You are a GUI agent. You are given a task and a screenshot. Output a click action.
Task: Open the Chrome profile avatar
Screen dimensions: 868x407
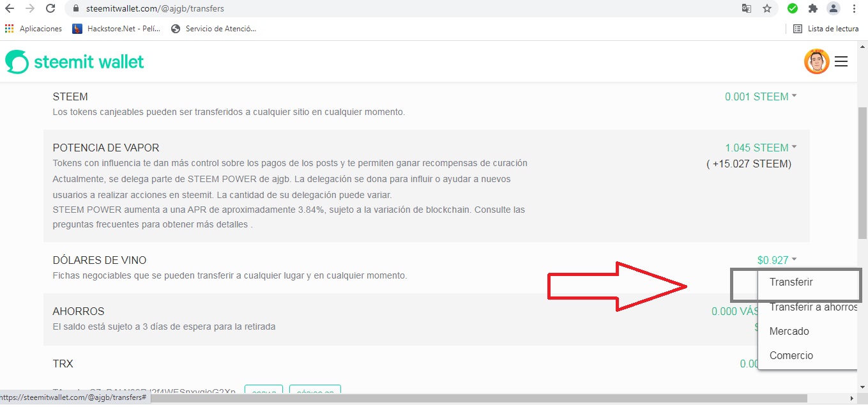click(x=834, y=9)
